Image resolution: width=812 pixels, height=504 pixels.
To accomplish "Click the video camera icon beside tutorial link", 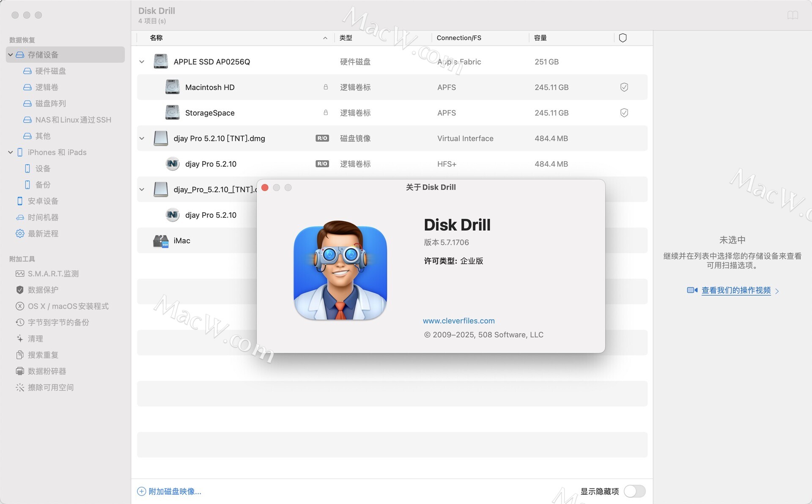I will pos(692,290).
